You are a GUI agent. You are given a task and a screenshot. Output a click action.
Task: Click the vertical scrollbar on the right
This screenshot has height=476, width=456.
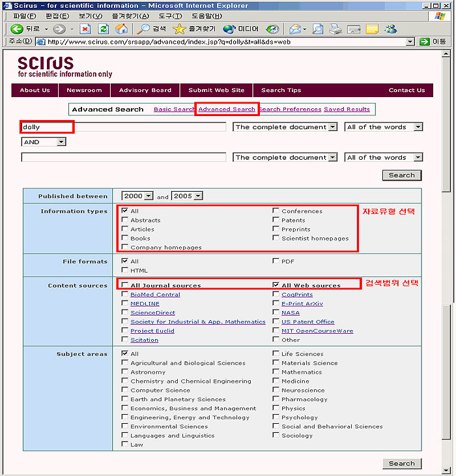point(448,261)
